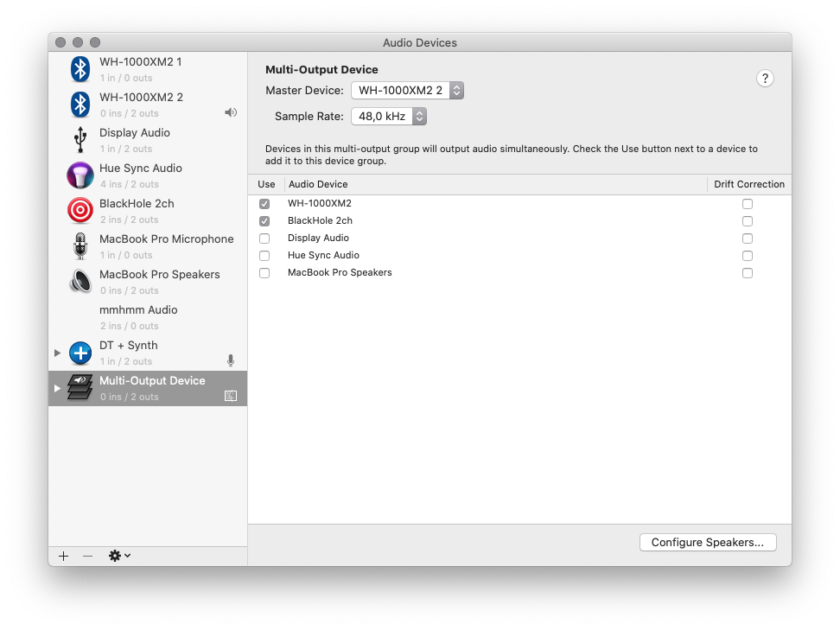Select the WH-1000XM2 1 Bluetooth icon
This screenshot has width=840, height=630.
[80, 69]
